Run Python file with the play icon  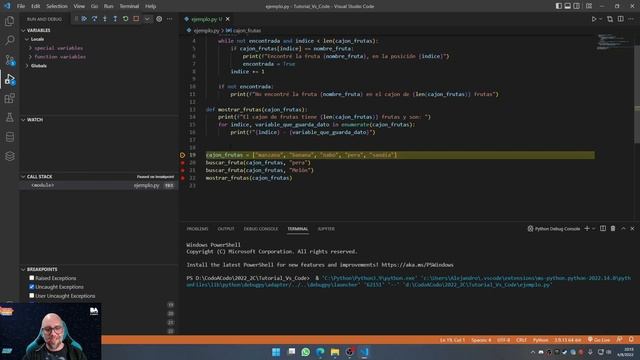click(594, 19)
